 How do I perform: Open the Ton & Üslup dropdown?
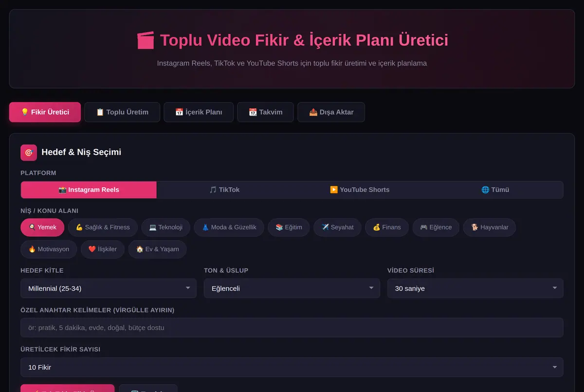[292, 288]
